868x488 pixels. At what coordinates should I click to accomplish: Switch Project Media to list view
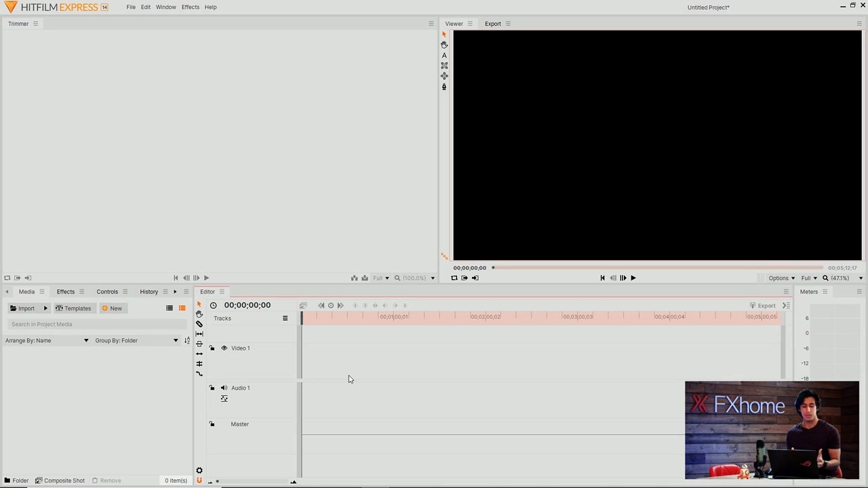pyautogui.click(x=169, y=308)
